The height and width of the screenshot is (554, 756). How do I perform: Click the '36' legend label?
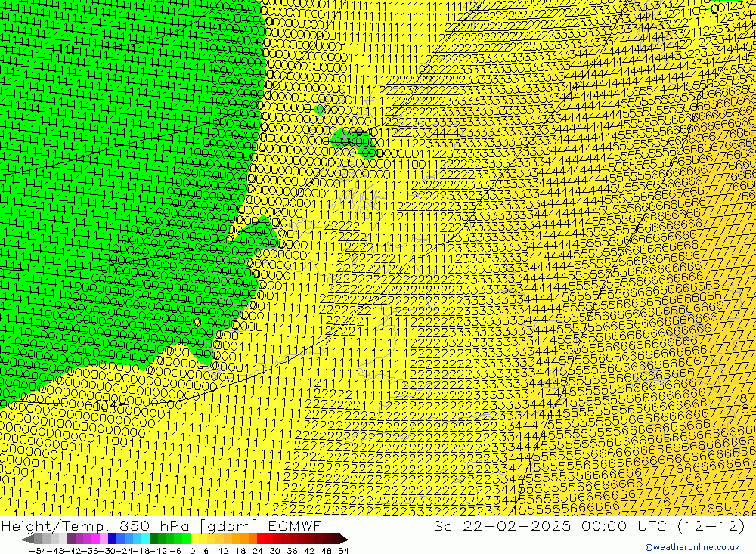[292, 551]
